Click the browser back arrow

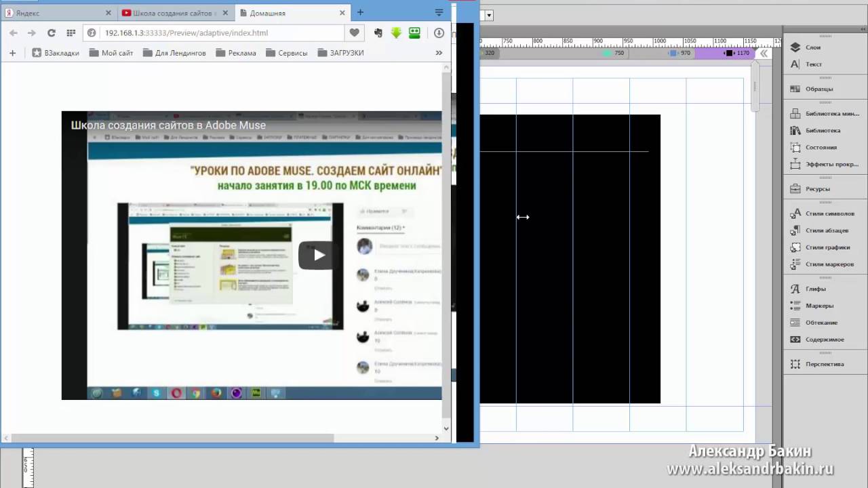click(14, 33)
